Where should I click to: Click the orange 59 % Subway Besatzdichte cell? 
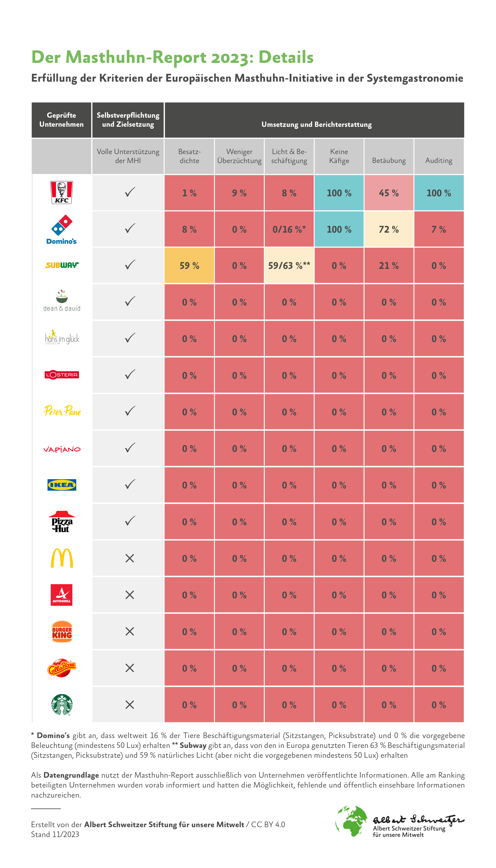[189, 265]
